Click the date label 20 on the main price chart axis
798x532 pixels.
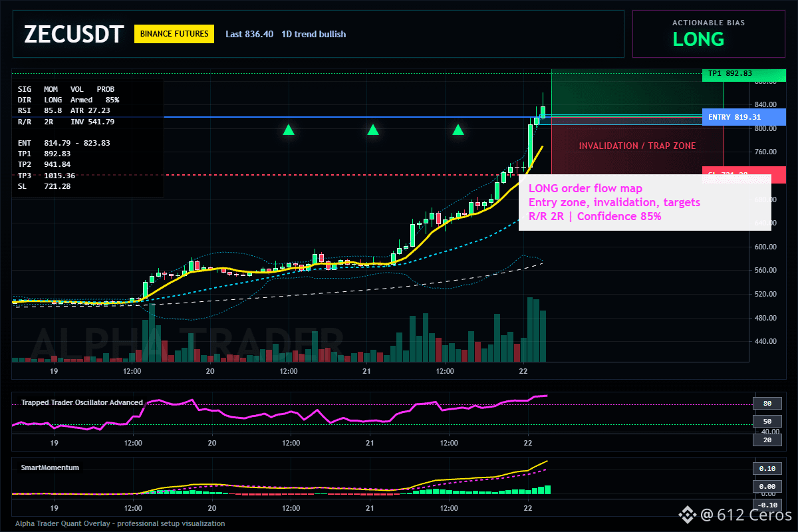point(210,372)
